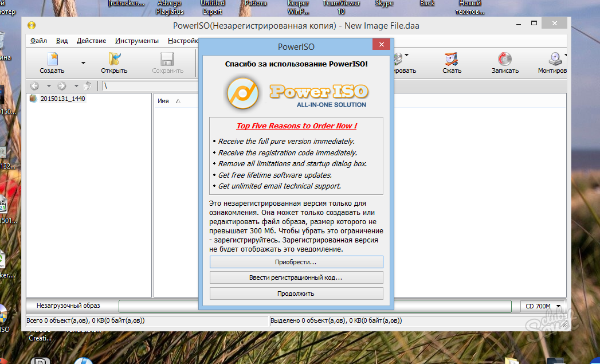This screenshot has height=364, width=600.
Task: Click the Приобрести... button
Action: tap(296, 262)
